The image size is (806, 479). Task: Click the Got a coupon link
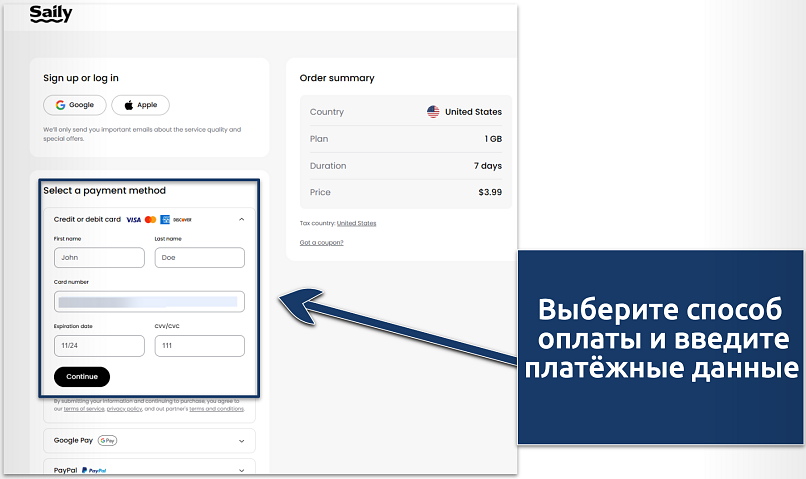321,243
